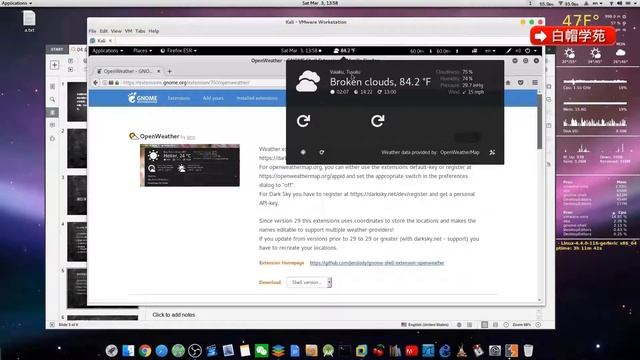Click the pen tool icon in Kali top bar

(509, 51)
